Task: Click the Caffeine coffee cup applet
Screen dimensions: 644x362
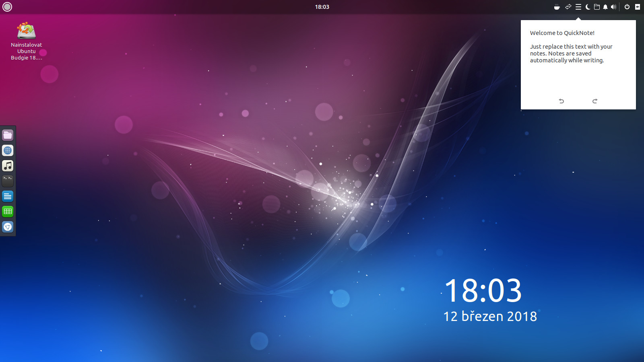Action: (x=557, y=7)
